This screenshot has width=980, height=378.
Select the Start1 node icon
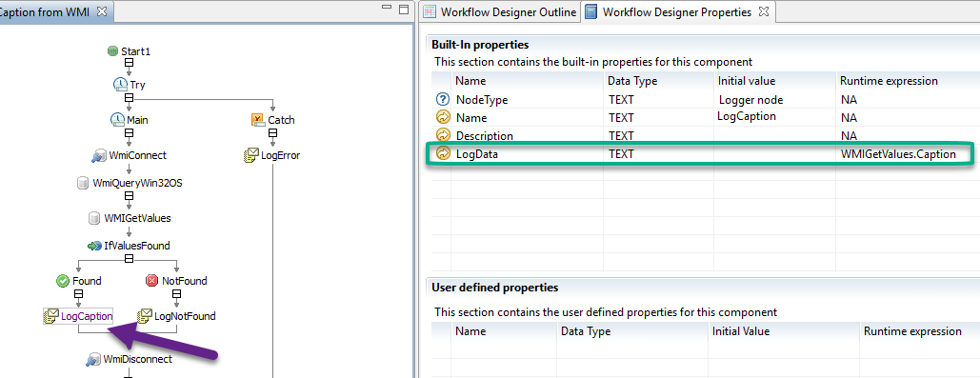112,51
